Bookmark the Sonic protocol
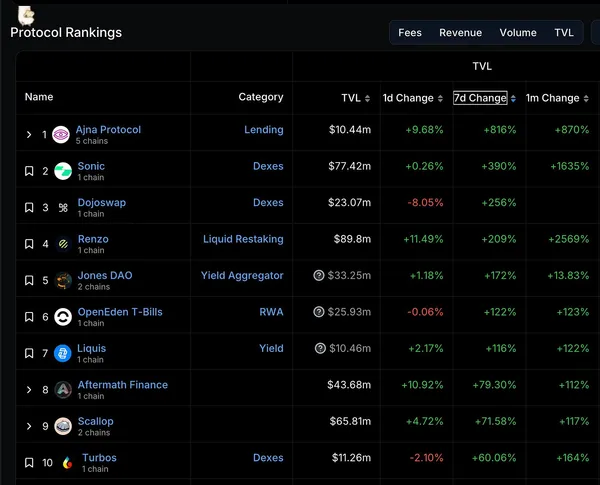The image size is (600, 485). click(x=29, y=171)
